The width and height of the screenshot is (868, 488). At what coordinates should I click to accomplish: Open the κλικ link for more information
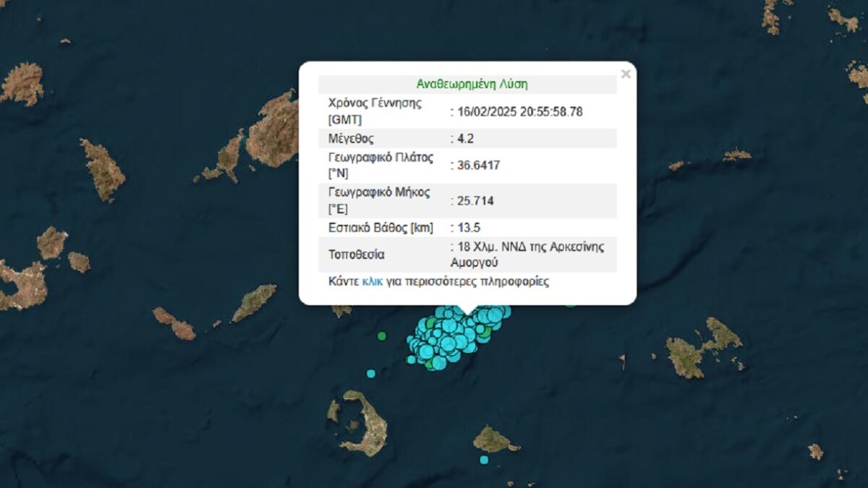373,282
